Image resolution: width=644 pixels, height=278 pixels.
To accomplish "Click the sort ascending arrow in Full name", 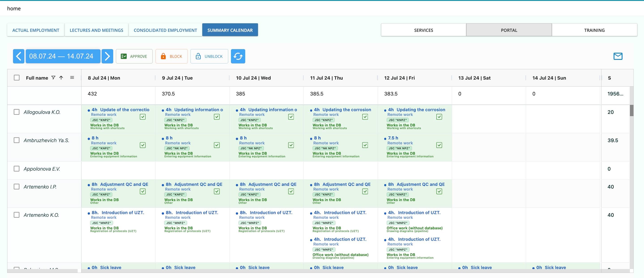I will [x=61, y=78].
